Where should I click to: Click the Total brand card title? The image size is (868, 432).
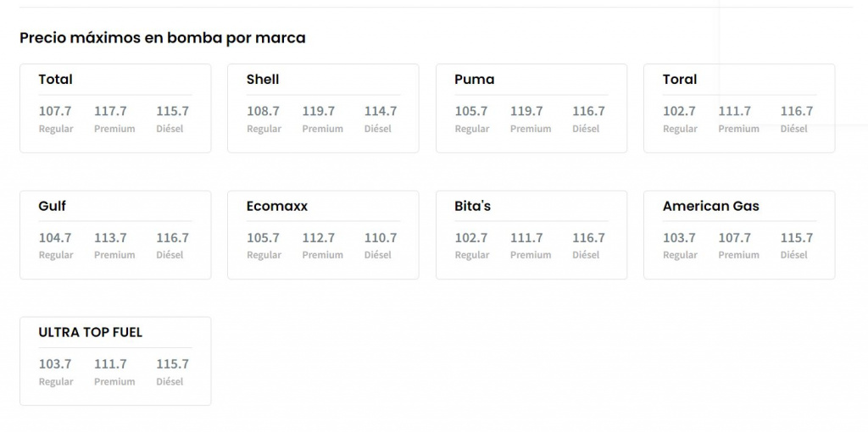point(55,80)
